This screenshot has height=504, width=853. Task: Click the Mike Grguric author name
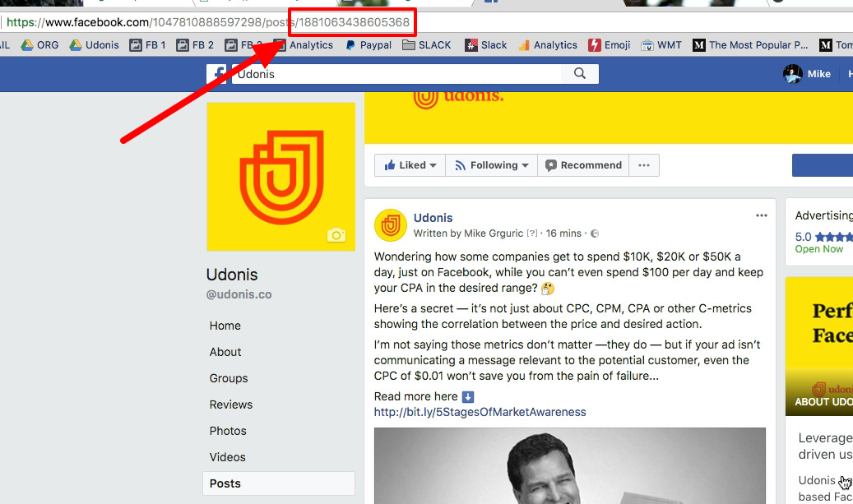494,234
